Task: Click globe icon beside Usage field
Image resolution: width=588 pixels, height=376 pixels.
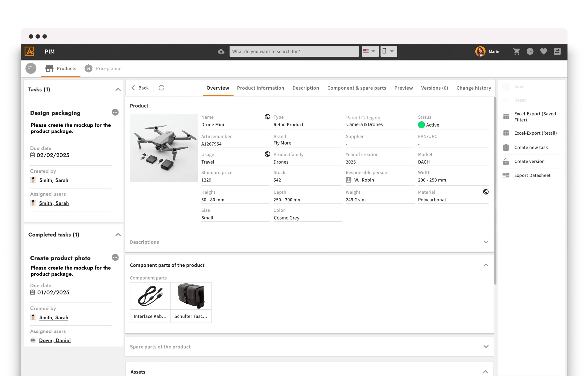Action: coord(267,154)
